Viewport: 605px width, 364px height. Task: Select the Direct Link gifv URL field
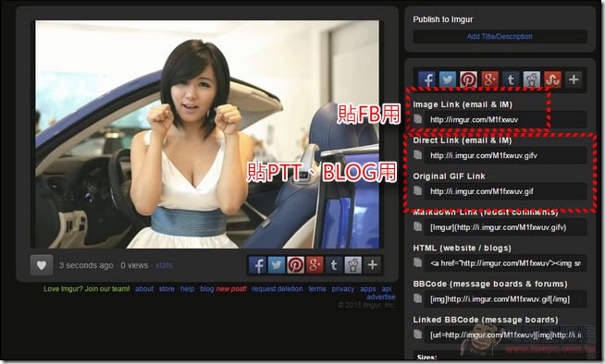(505, 155)
